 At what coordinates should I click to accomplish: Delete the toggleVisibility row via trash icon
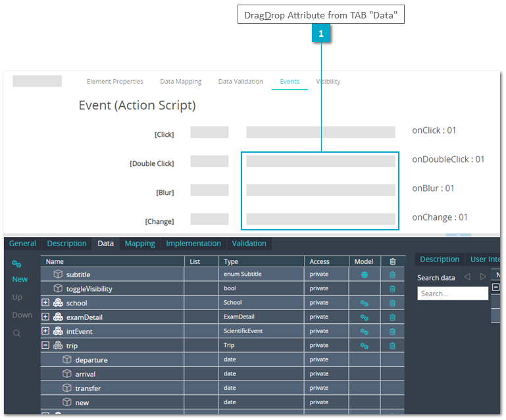coord(392,288)
